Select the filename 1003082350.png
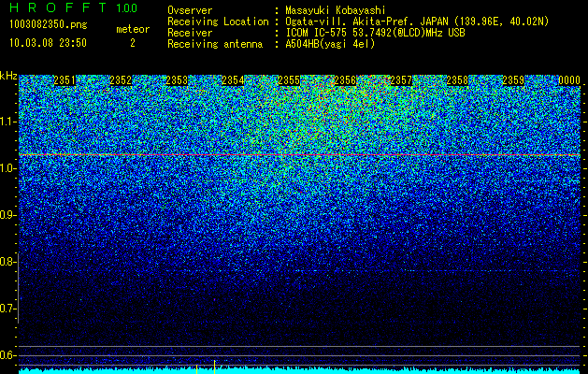 point(49,25)
